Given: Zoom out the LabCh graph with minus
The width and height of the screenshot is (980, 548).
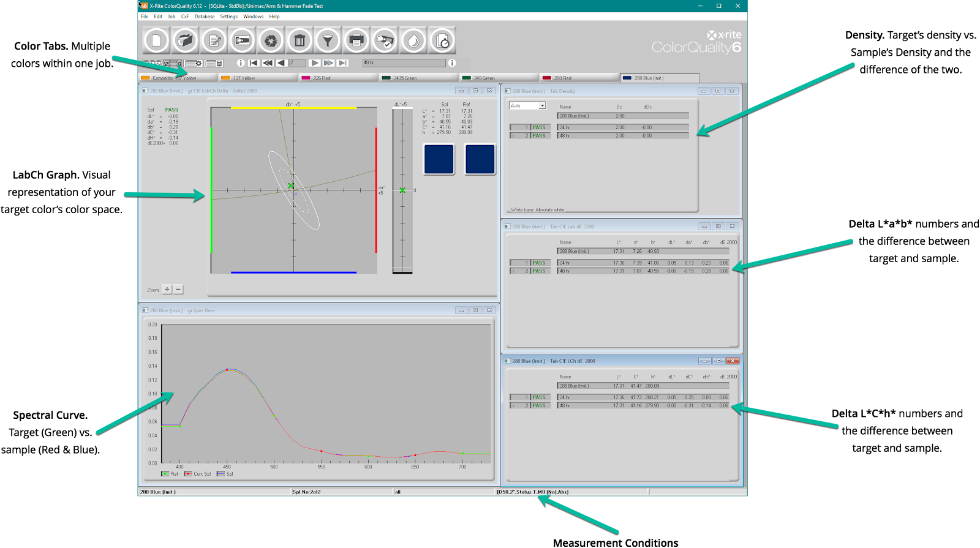Looking at the screenshot, I should 178,290.
